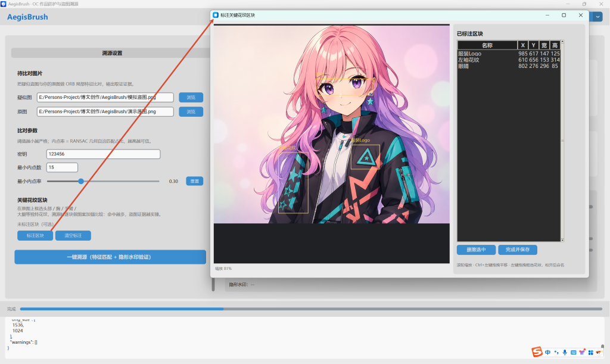
Task: Open the Sogou soft keyboard icon
Action: pos(574,352)
